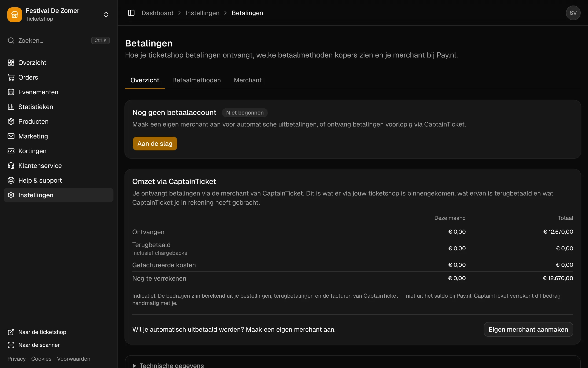Click the external link icon for Naar de ticketshop
The width and height of the screenshot is (588, 368).
coord(11,332)
